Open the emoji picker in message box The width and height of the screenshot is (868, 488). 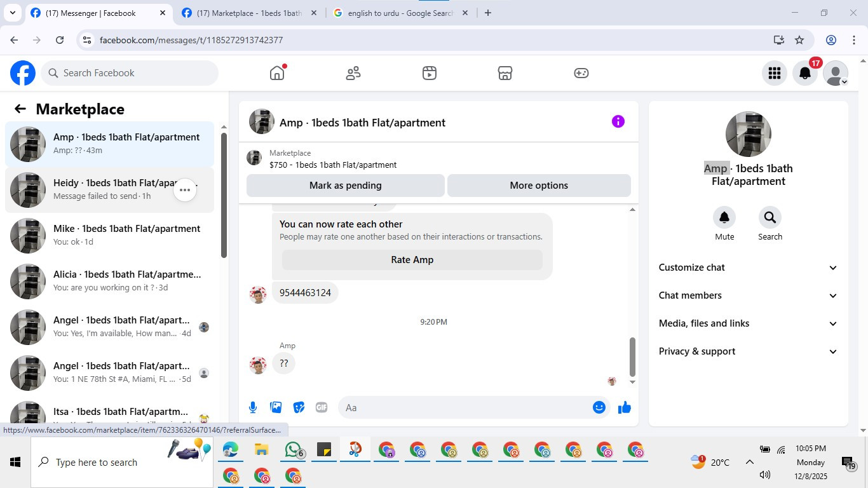click(x=599, y=407)
